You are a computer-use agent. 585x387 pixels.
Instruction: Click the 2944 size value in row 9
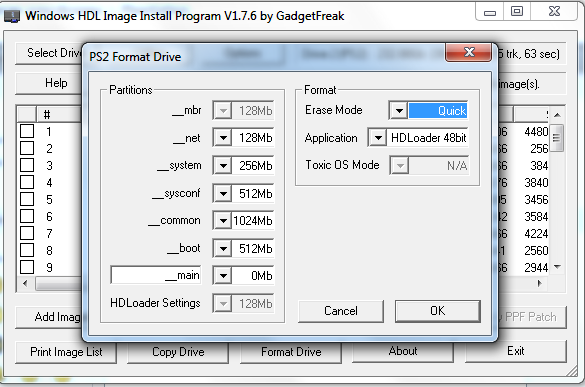(x=536, y=268)
